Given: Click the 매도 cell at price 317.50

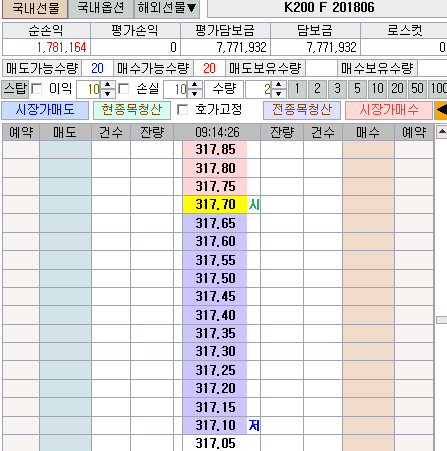Looking at the screenshot, I should (65, 278).
